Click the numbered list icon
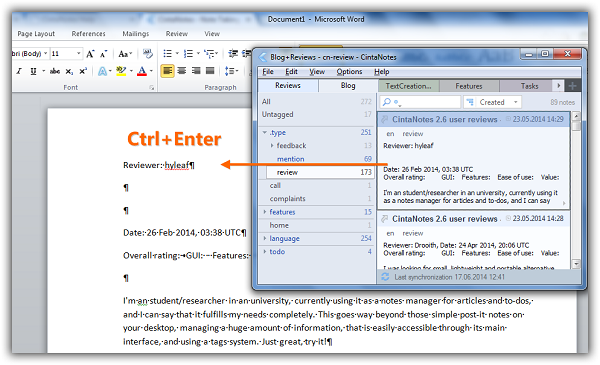This screenshot has height=365, width=600. 188,54
